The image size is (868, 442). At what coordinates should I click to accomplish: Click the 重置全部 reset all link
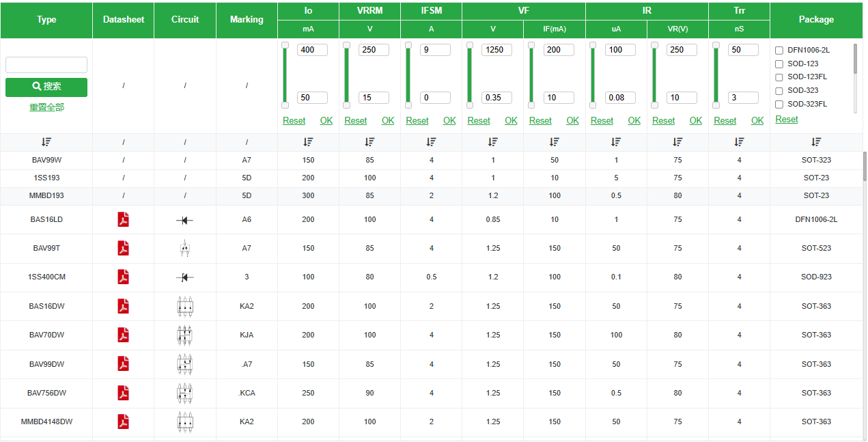pyautogui.click(x=46, y=107)
